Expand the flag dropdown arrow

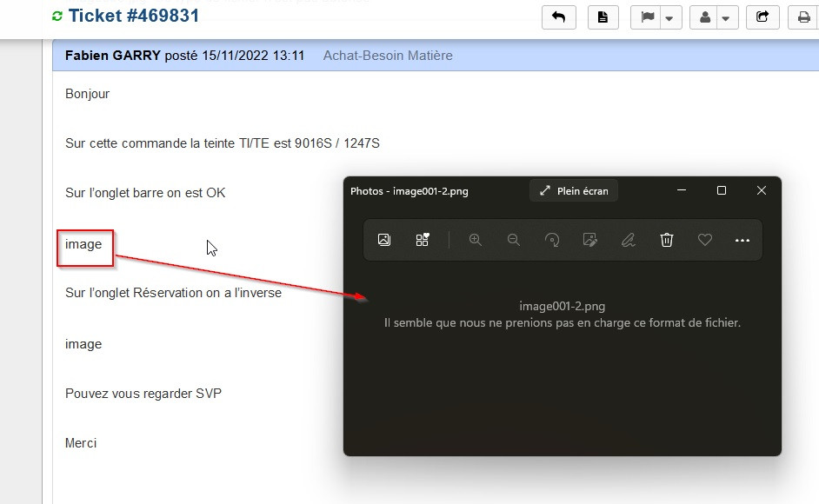pyautogui.click(x=669, y=17)
